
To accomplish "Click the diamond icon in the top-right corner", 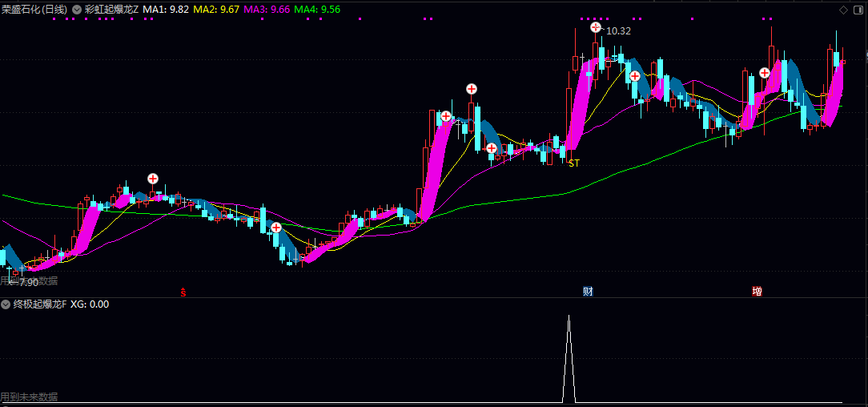I will click(x=844, y=10).
